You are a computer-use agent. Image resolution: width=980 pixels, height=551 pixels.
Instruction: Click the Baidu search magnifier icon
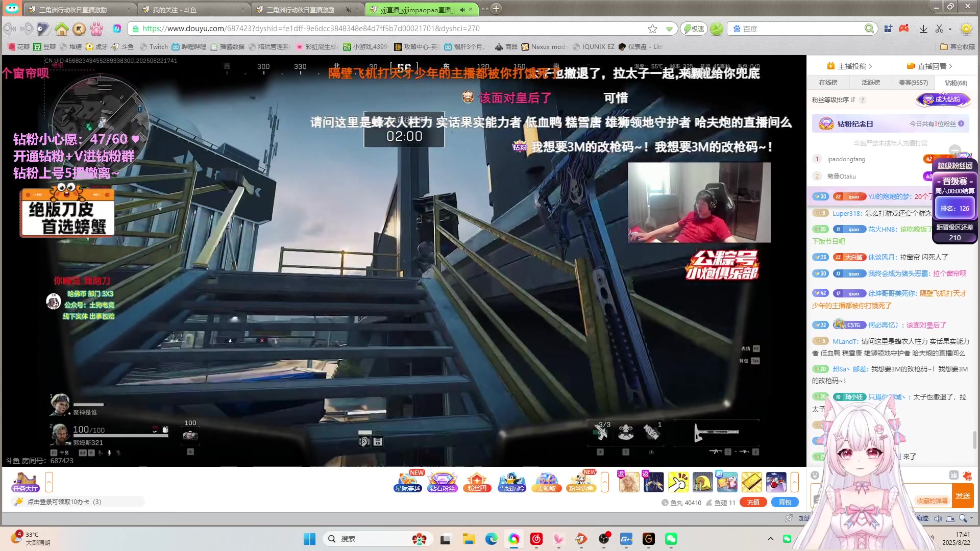pyautogui.click(x=869, y=29)
